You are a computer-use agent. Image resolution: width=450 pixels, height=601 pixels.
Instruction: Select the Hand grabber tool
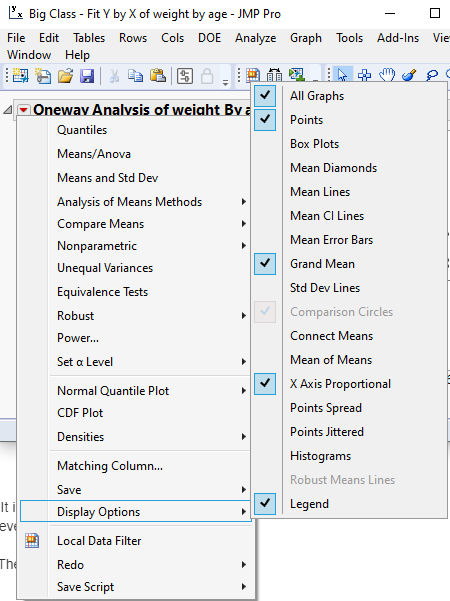pos(387,74)
